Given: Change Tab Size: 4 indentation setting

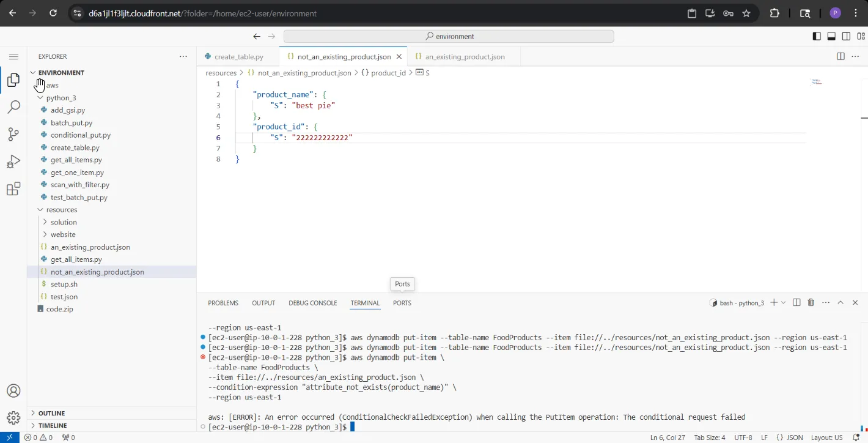Looking at the screenshot, I should point(710,437).
